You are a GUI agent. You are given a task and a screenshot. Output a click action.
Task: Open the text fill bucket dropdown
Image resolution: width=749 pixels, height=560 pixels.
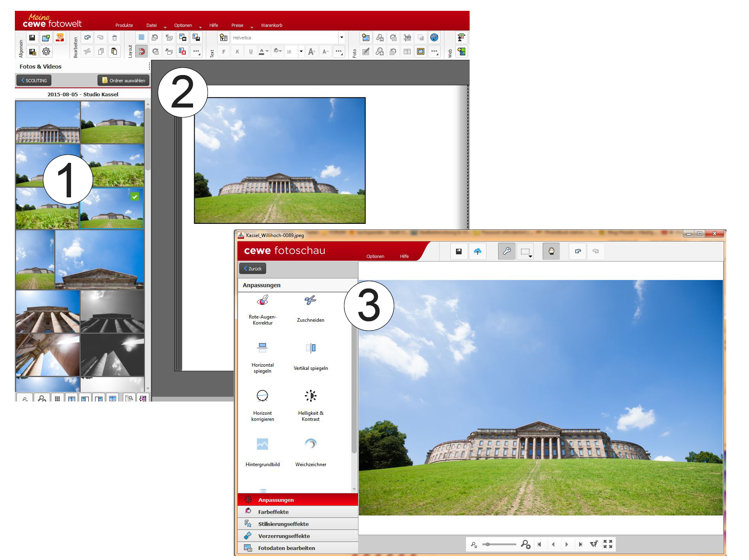[278, 51]
